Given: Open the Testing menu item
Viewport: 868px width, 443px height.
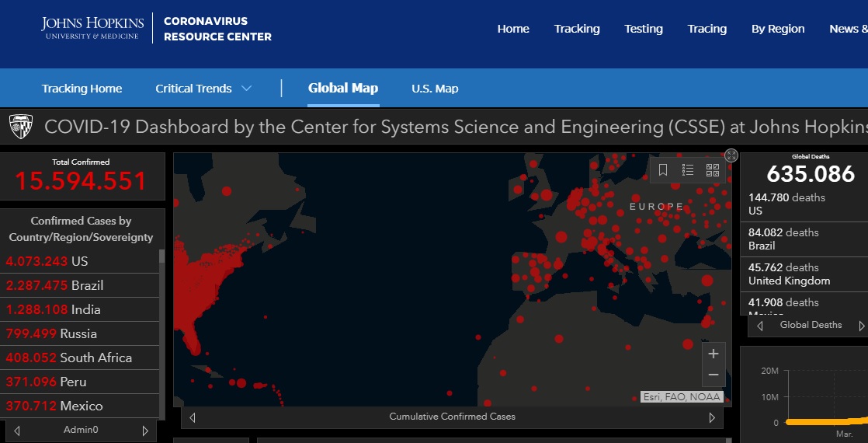Looking at the screenshot, I should [x=644, y=29].
